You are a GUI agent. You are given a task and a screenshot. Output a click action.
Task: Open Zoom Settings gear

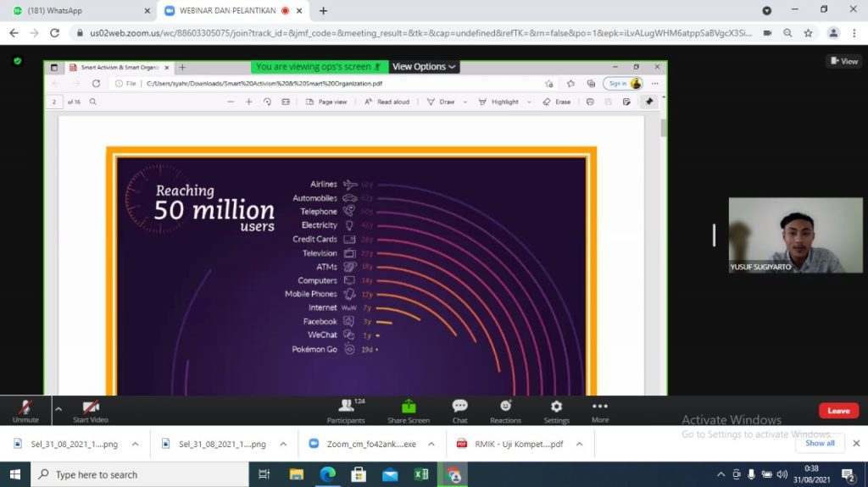556,411
